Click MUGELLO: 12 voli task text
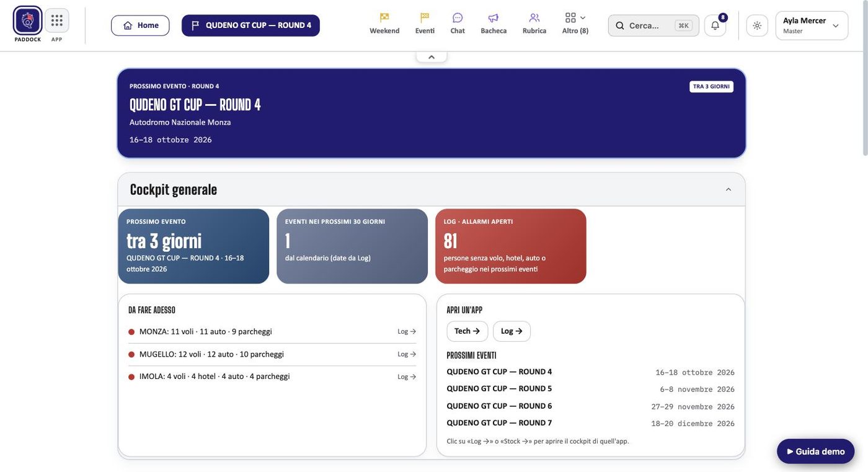Viewport: 868px width, 472px height. [211, 354]
